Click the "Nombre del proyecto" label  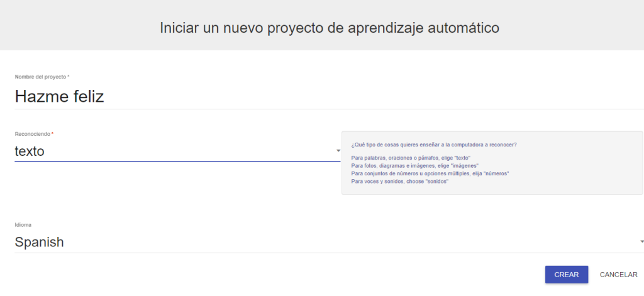[40, 77]
